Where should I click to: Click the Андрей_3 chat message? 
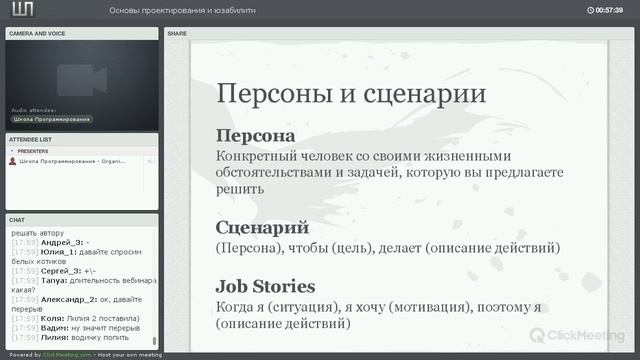[x=50, y=242]
